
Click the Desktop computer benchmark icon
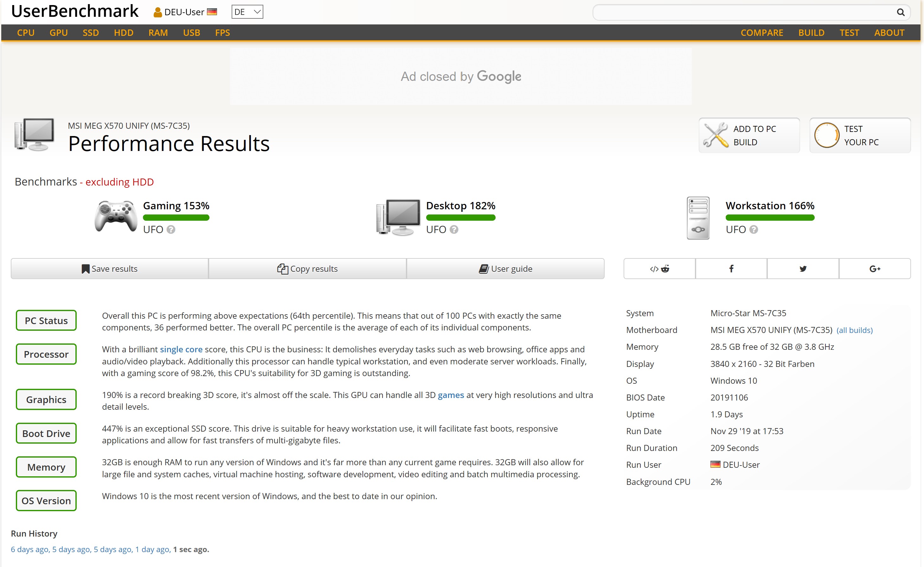[x=398, y=217]
